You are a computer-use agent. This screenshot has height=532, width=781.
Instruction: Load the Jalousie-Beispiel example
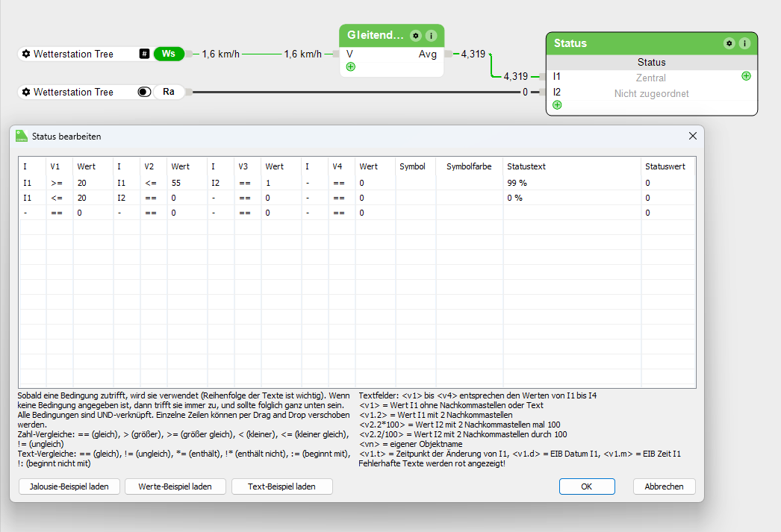(69, 486)
